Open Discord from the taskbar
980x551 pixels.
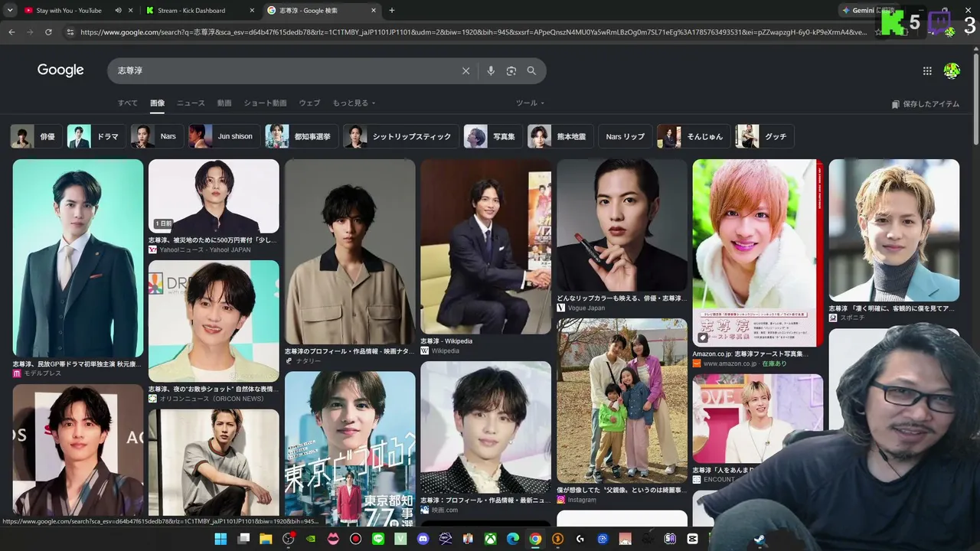(423, 539)
